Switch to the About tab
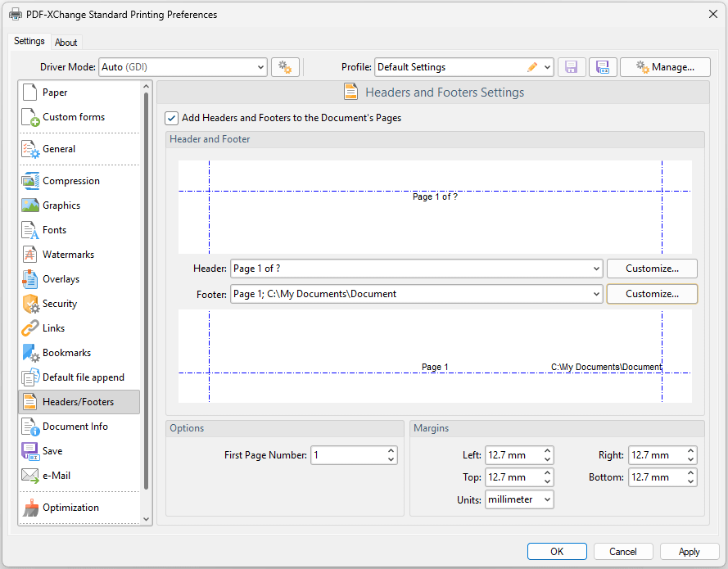This screenshot has width=728, height=569. (66, 43)
